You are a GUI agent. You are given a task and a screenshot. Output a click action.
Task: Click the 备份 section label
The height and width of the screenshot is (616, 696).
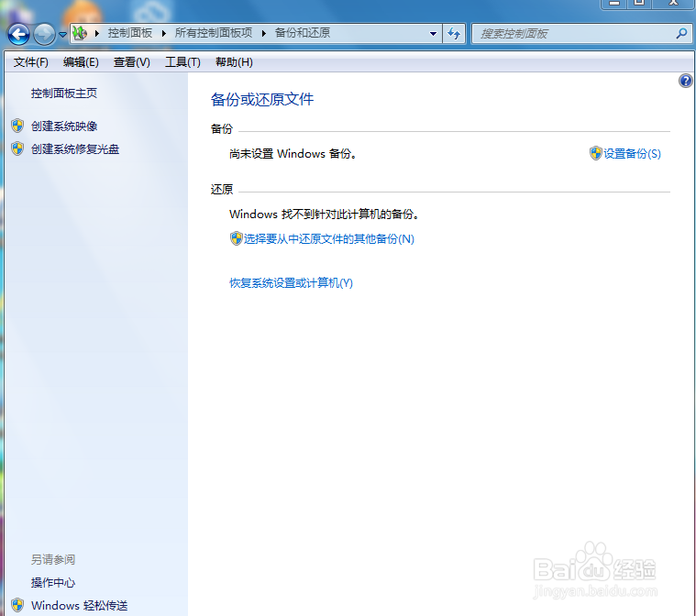coord(222,128)
